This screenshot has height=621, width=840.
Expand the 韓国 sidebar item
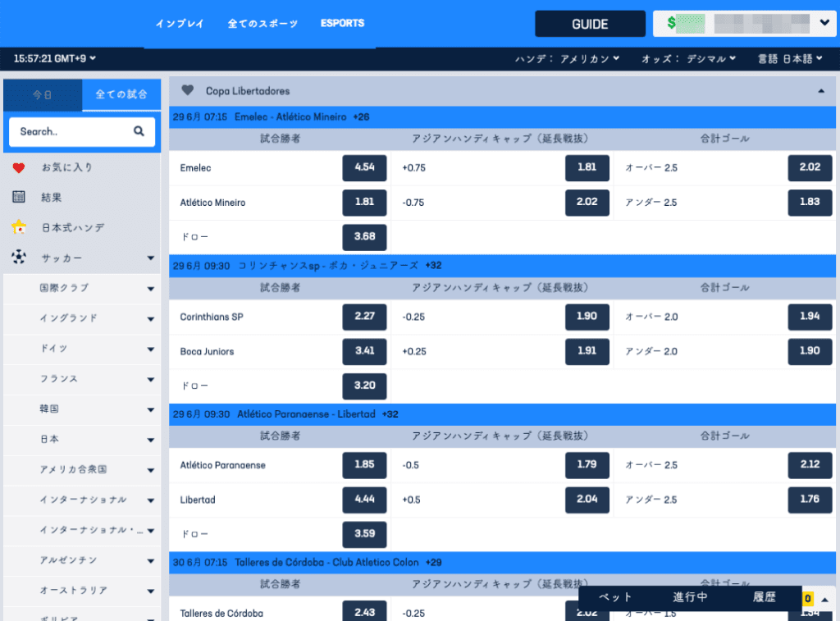coord(151,410)
